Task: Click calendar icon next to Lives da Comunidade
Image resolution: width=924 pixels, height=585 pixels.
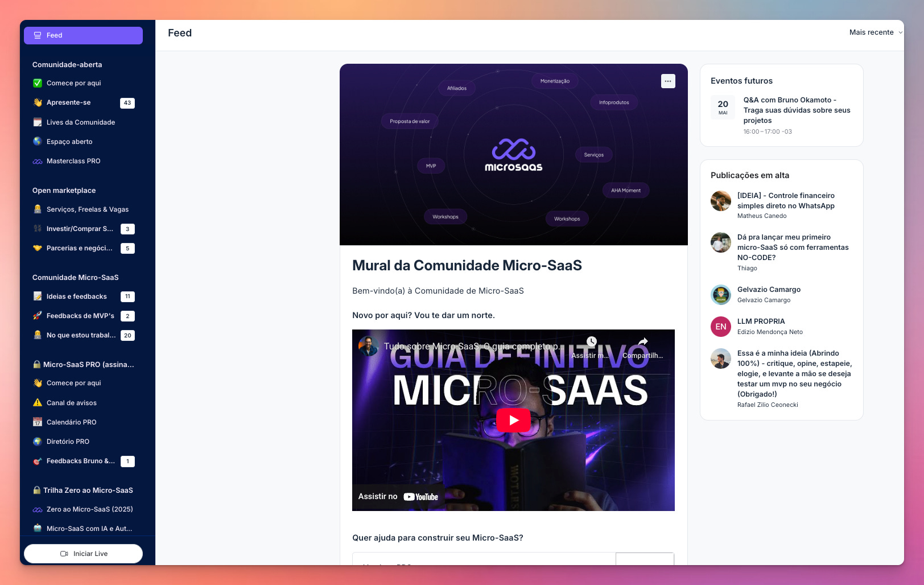Action: tap(38, 122)
